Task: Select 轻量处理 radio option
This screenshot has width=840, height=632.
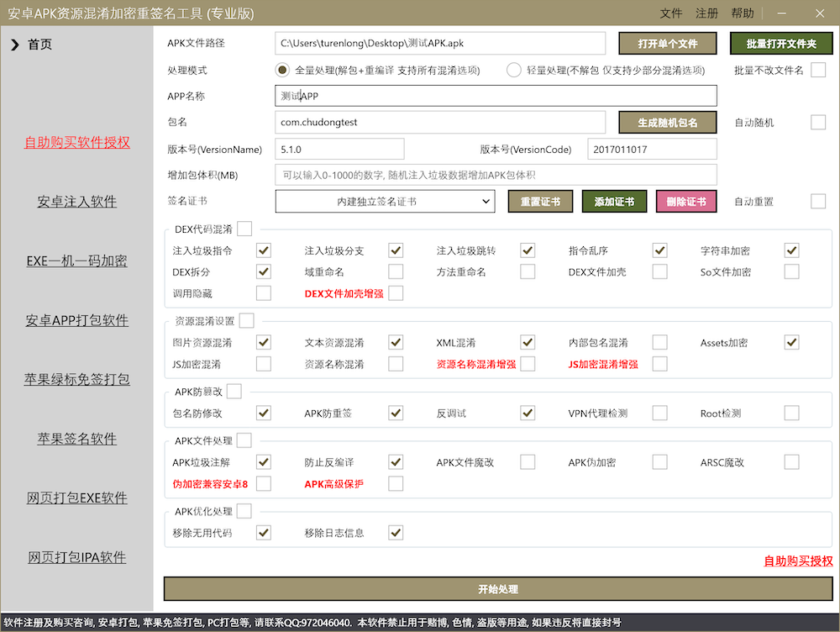Action: click(514, 70)
